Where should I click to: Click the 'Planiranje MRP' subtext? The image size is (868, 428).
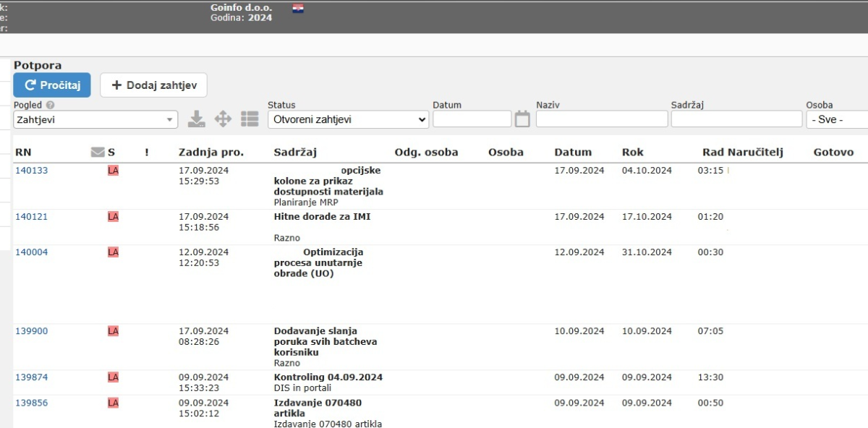[306, 202]
